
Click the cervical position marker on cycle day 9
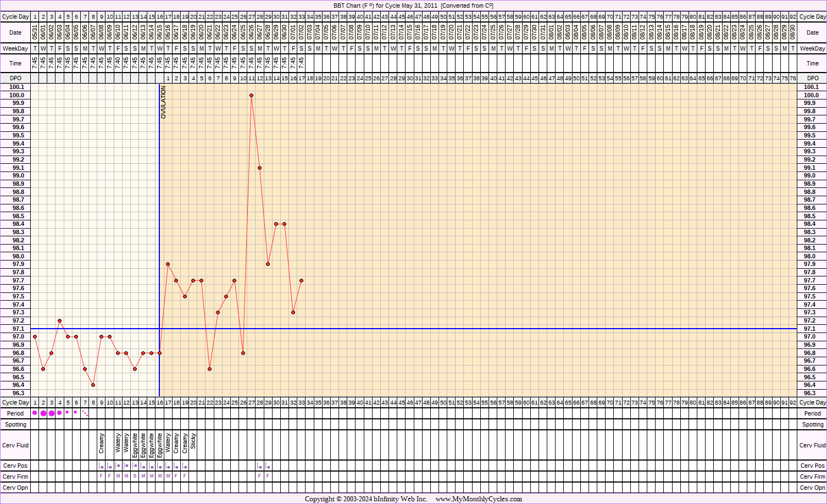tap(101, 466)
